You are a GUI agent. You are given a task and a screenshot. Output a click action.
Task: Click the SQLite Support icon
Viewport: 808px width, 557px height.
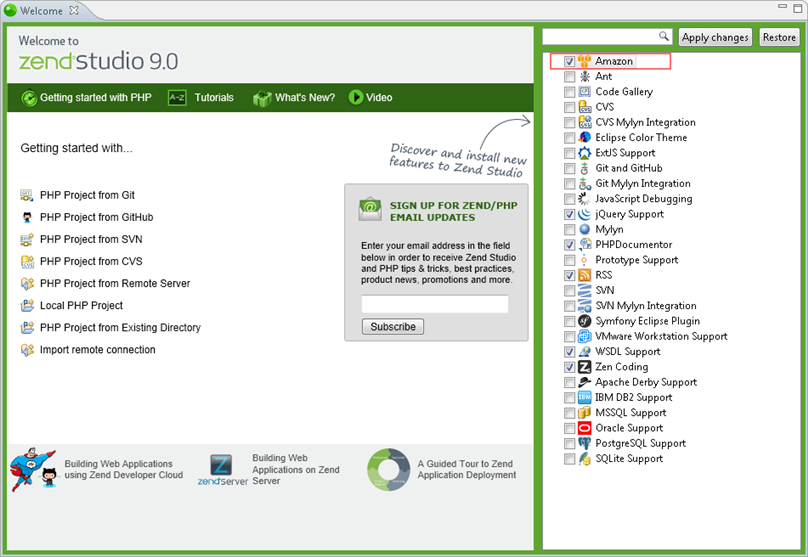tap(584, 459)
